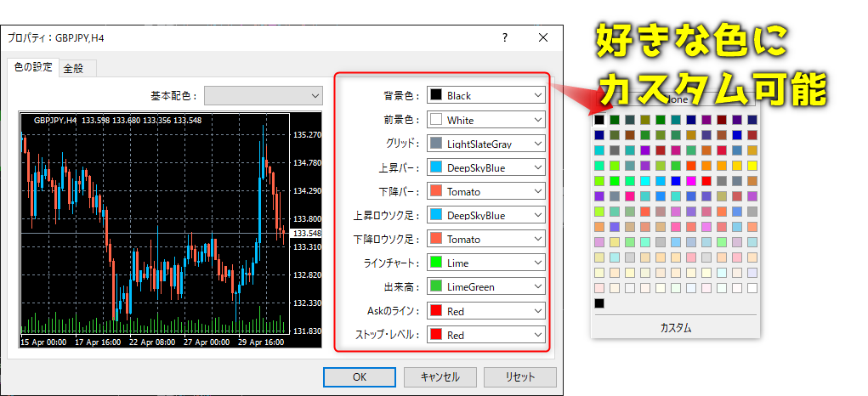Open the Askのライン Red dropdown
Screen dimensions: 868x396
coord(486,311)
